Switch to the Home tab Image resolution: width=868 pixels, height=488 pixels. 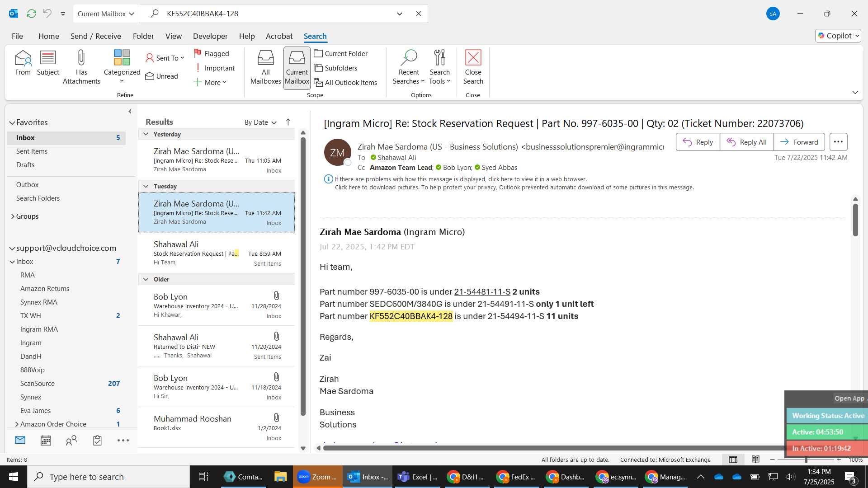[48, 36]
